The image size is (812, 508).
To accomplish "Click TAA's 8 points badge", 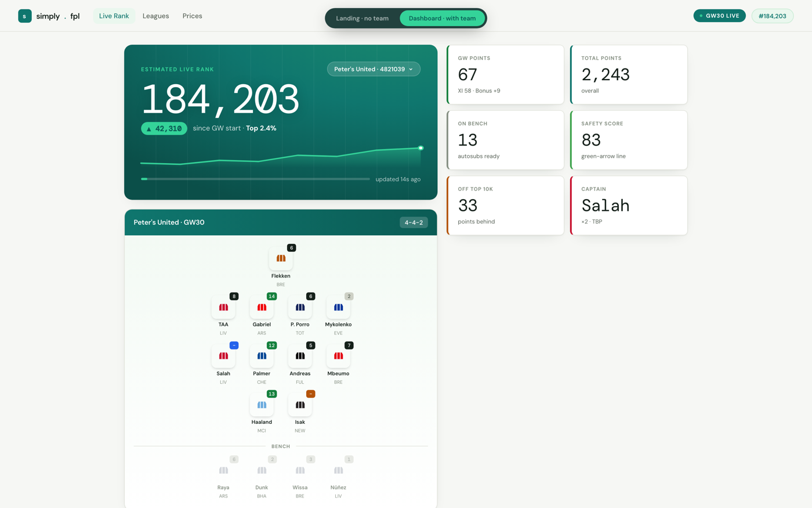I will click(x=234, y=296).
